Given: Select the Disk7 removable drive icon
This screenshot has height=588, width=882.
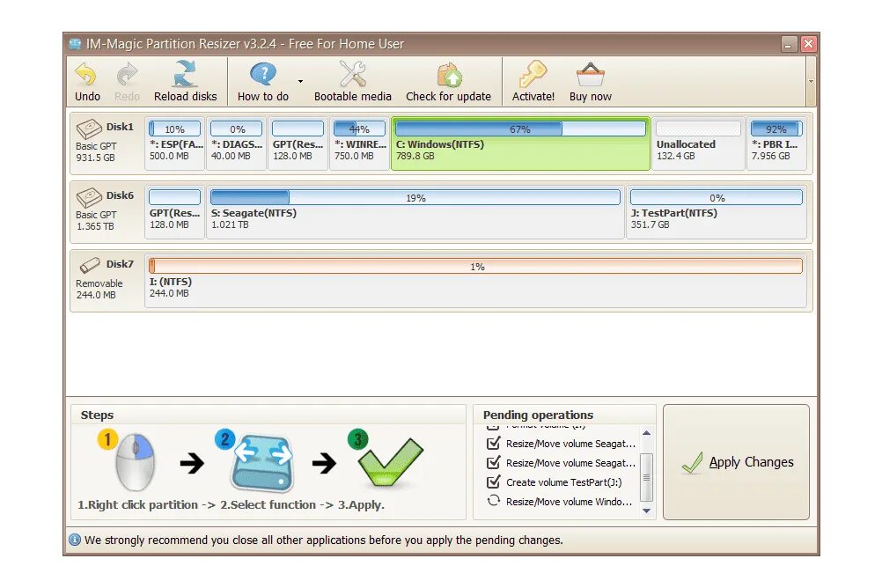Looking at the screenshot, I should (90, 265).
